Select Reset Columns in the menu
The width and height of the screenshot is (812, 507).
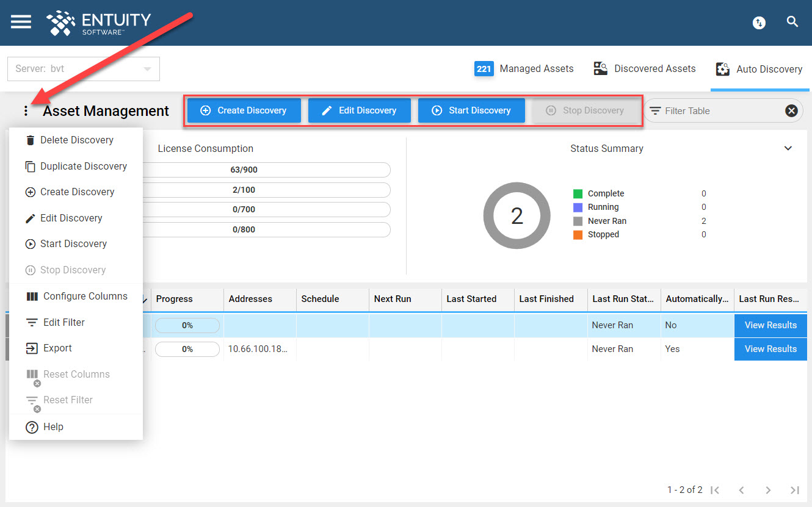(x=76, y=375)
